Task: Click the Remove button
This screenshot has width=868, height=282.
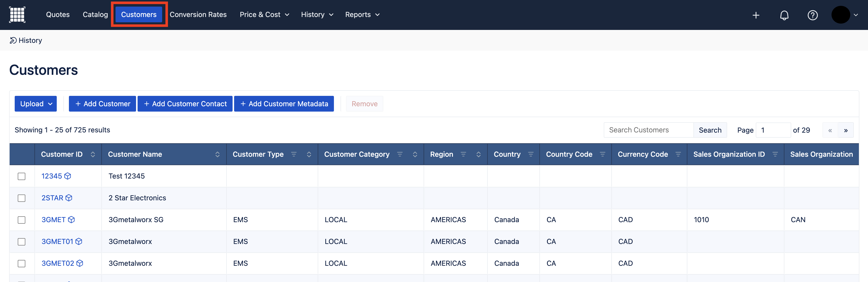Action: (365, 103)
